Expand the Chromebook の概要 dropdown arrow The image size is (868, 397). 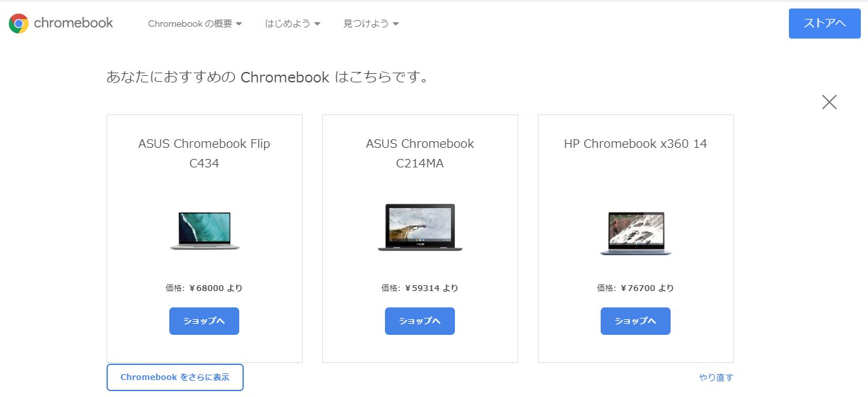click(x=239, y=24)
